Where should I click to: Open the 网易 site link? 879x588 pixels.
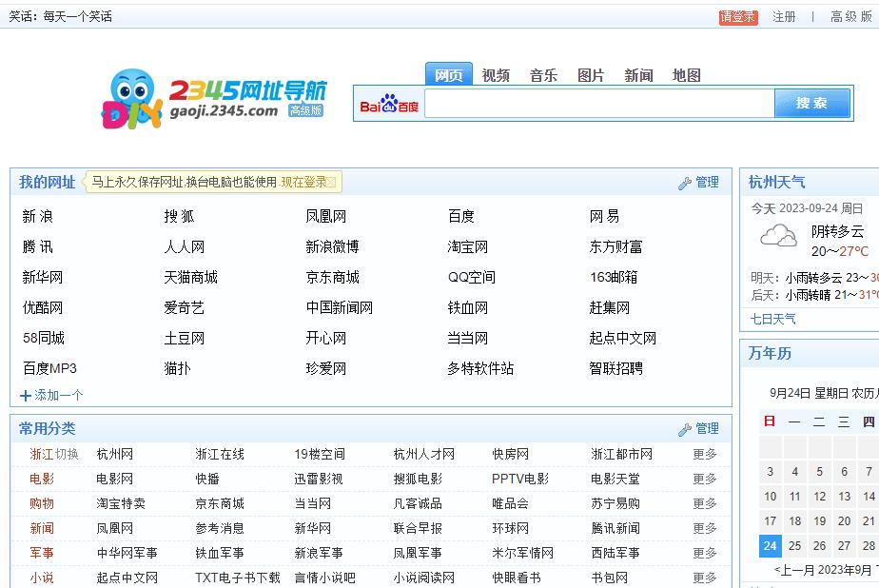coord(605,216)
